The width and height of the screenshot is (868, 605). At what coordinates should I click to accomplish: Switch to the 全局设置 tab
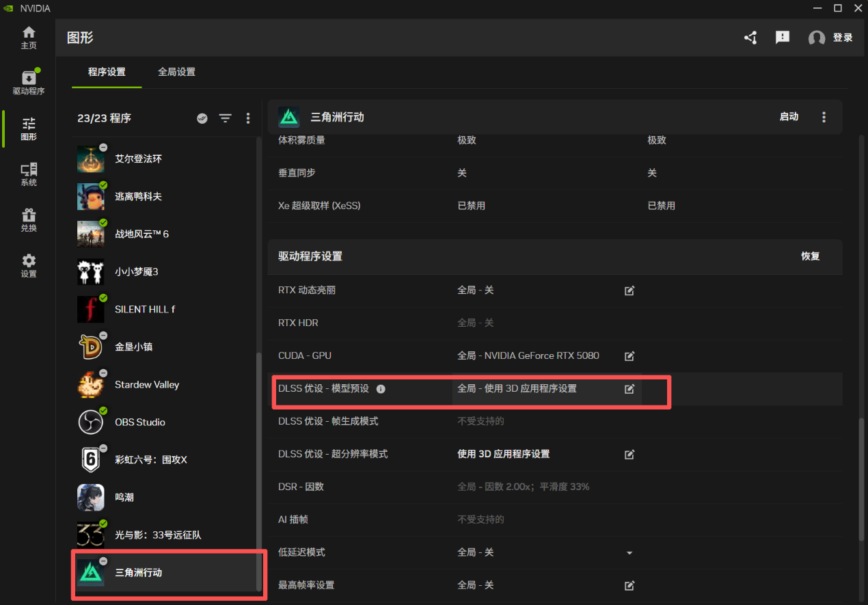click(x=176, y=71)
